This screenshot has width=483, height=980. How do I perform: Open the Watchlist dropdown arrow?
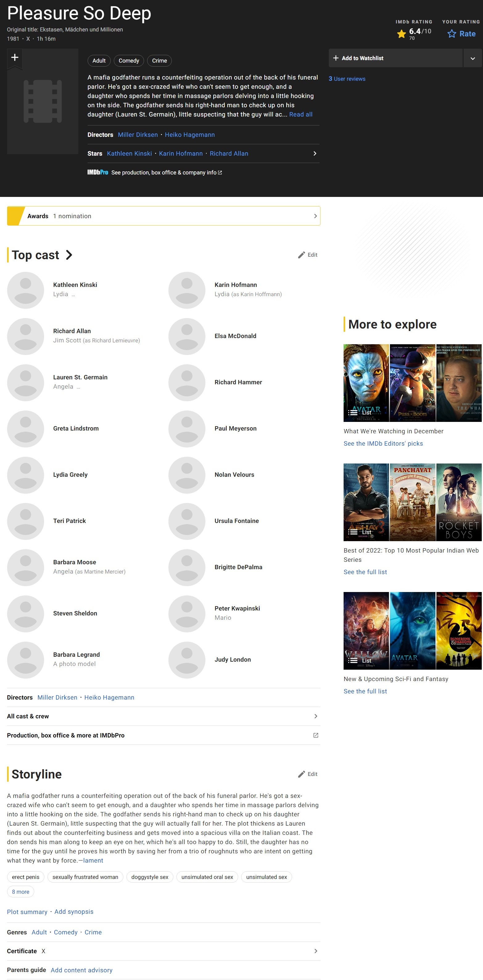point(473,58)
